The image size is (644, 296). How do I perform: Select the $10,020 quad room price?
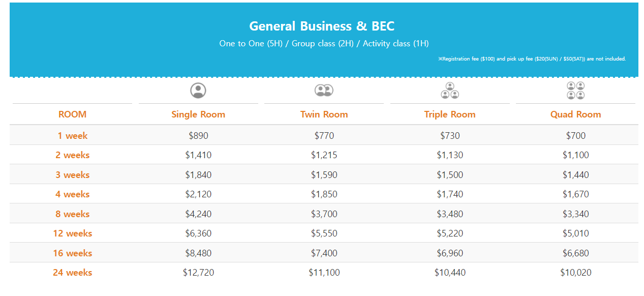tap(575, 273)
